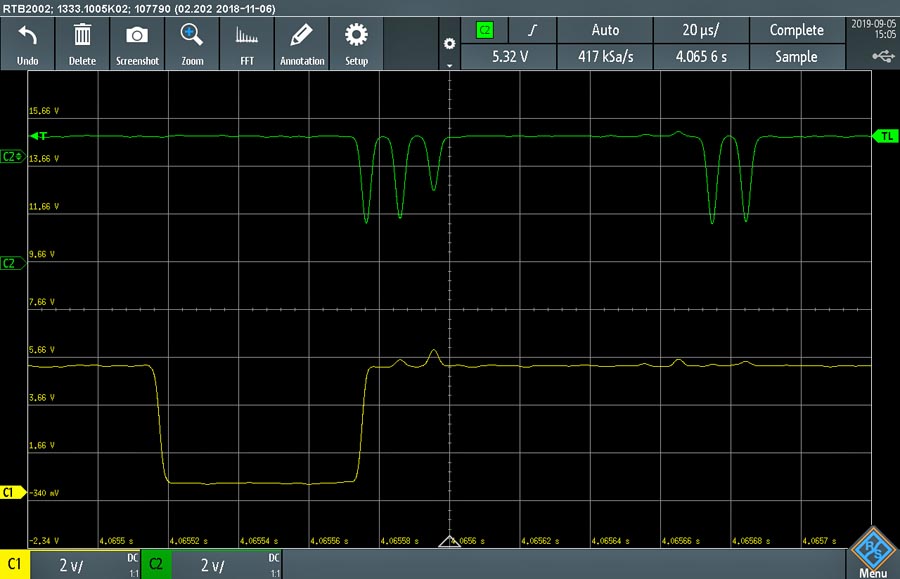Open the small toolbar settings gear
900x579 pixels.
point(449,44)
